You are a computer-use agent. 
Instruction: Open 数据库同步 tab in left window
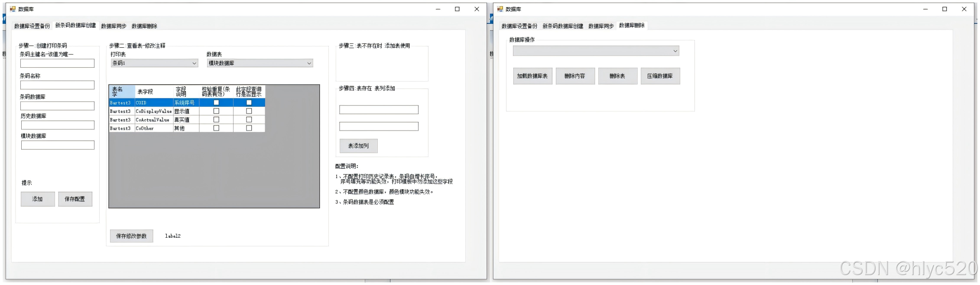(x=114, y=26)
